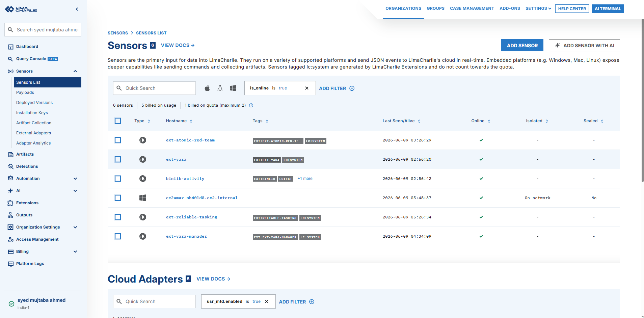Launch the AI Terminal
This screenshot has width=644, height=318.
(x=608, y=8)
